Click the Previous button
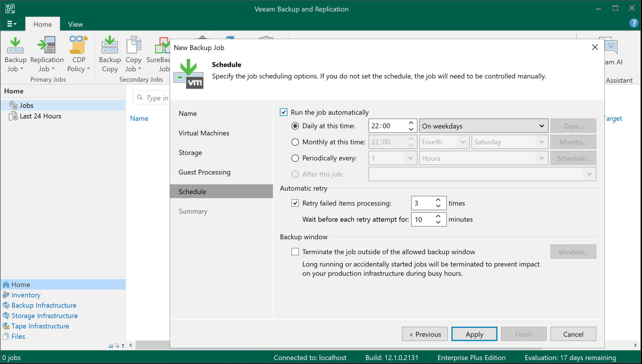This screenshot has width=642, height=364. click(425, 334)
